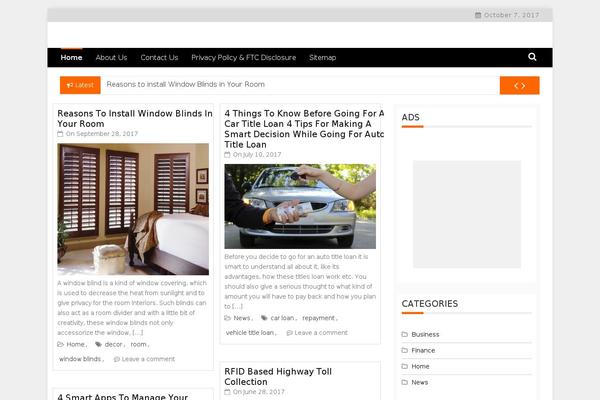Open News category under car loan post
Screen dimensions: 600x400
click(242, 318)
